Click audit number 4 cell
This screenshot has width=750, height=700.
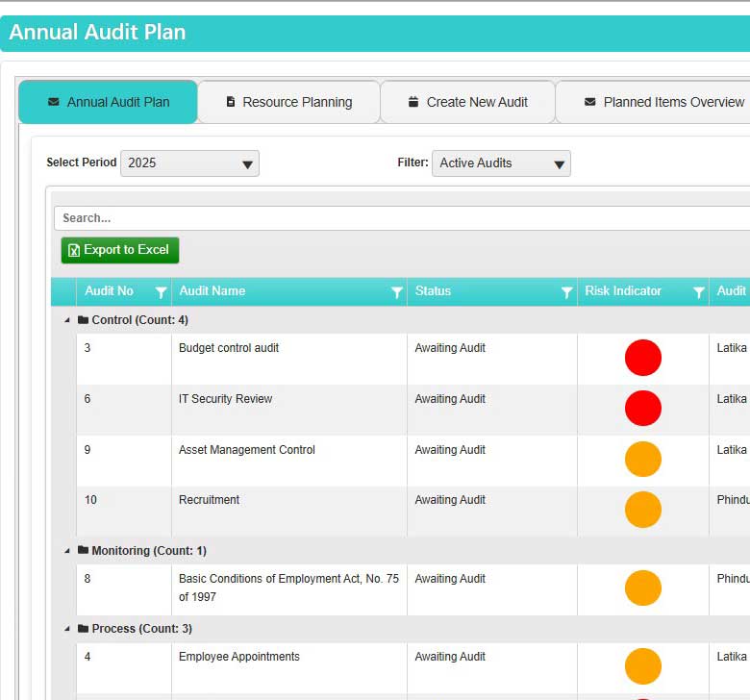click(x=124, y=668)
